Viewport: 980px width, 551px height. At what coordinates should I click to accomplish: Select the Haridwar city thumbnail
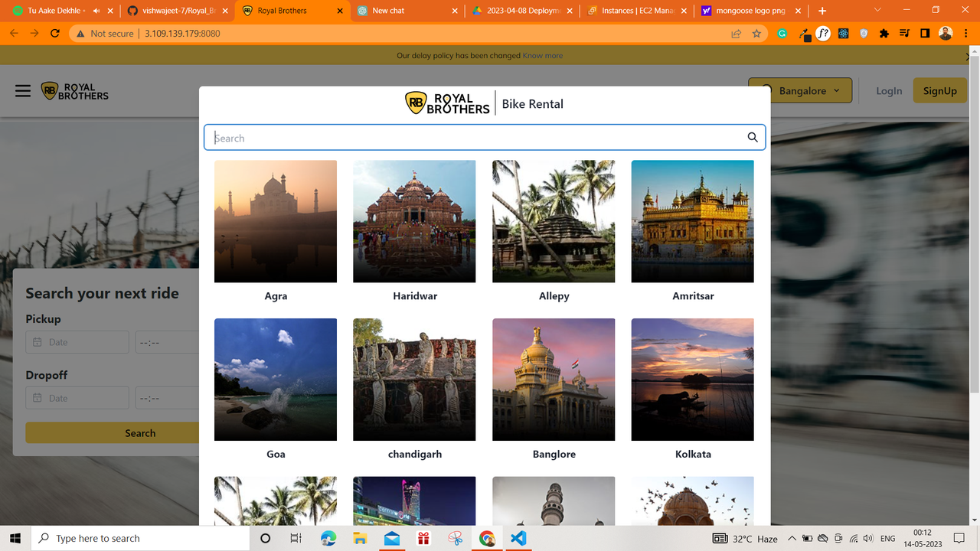pyautogui.click(x=414, y=221)
